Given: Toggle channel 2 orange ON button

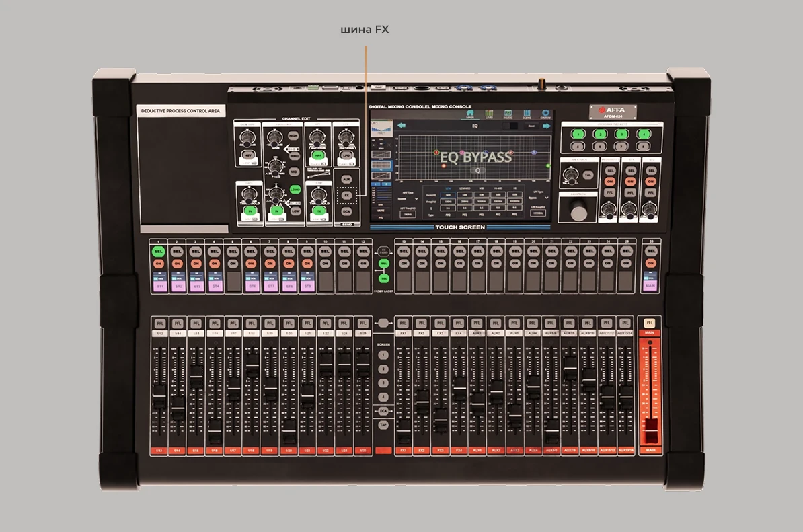Looking at the screenshot, I should click(x=177, y=264).
